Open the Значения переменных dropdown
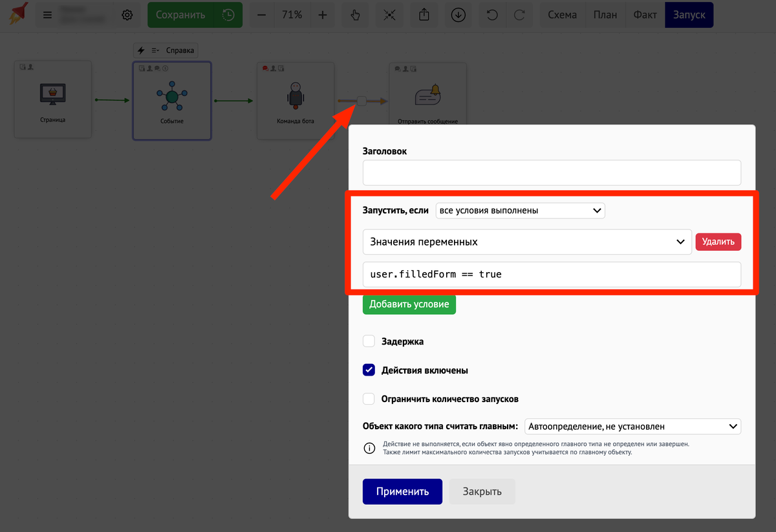Viewport: 776px width, 532px height. point(527,242)
